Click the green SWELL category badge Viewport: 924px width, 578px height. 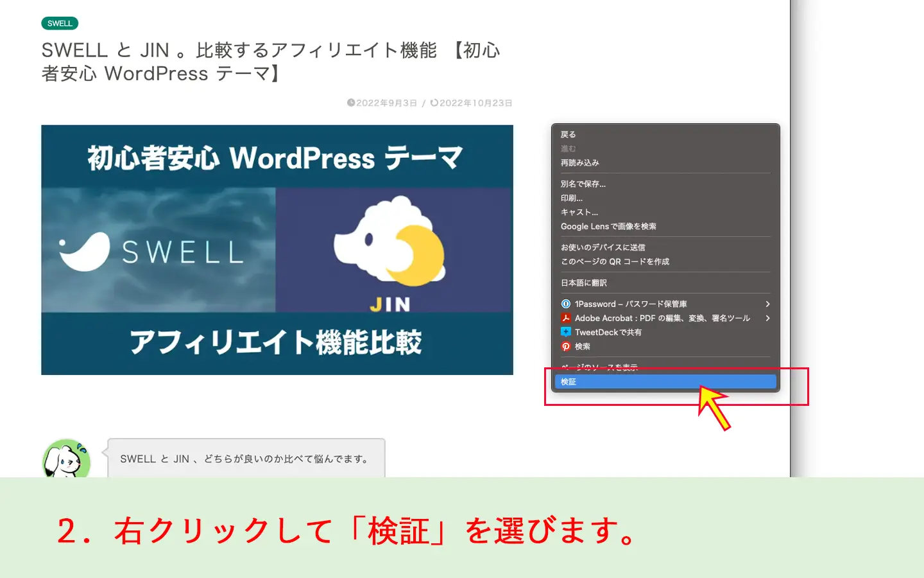(60, 24)
